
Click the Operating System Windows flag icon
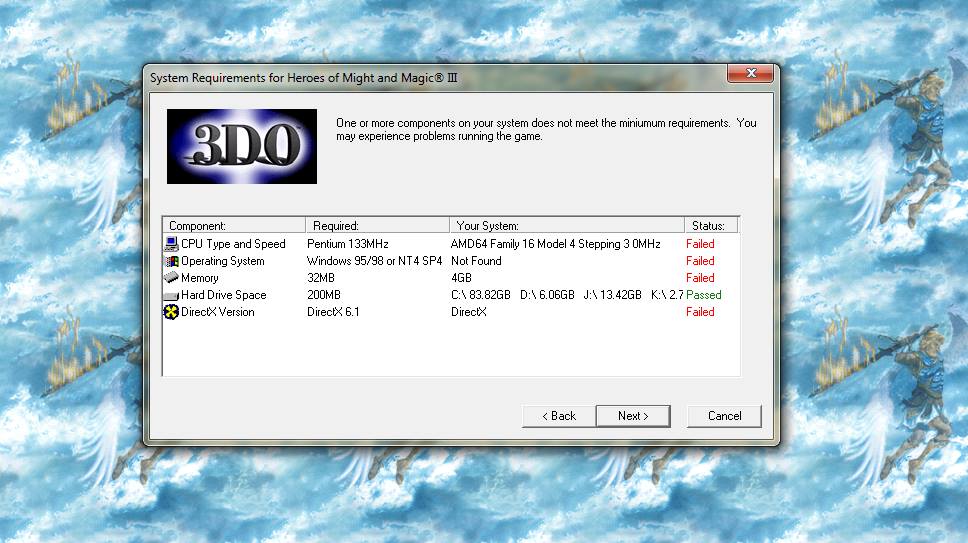[x=171, y=261]
